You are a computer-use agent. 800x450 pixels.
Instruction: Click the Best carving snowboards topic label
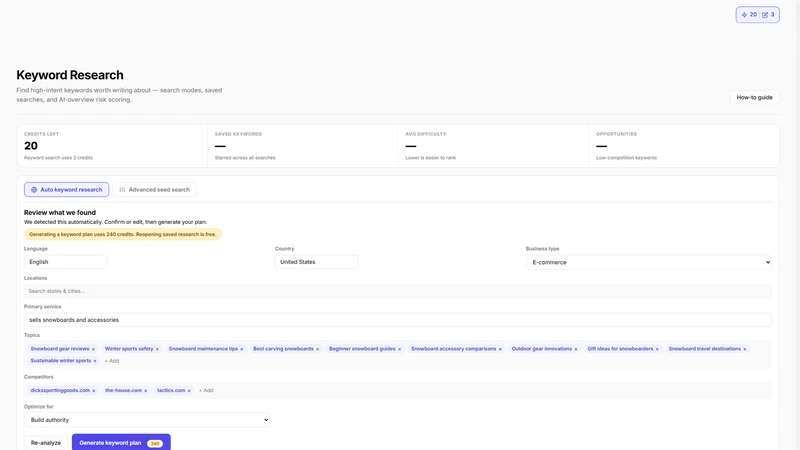point(283,349)
